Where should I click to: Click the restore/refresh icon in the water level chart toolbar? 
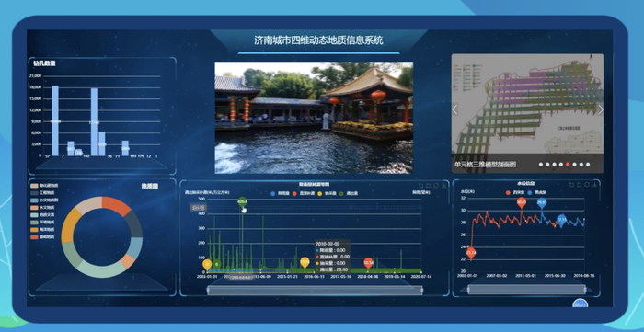pos(587,185)
